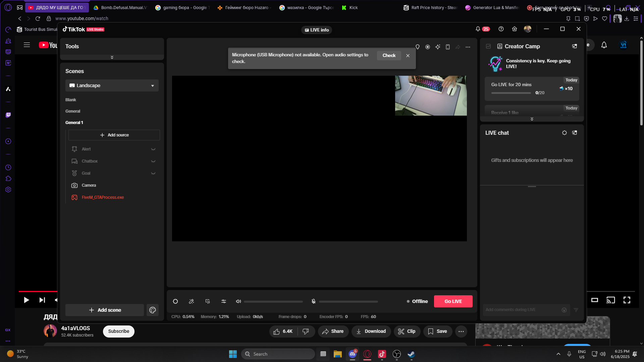Click the screen layout icon below preview
The image size is (644, 362).
[x=208, y=301]
